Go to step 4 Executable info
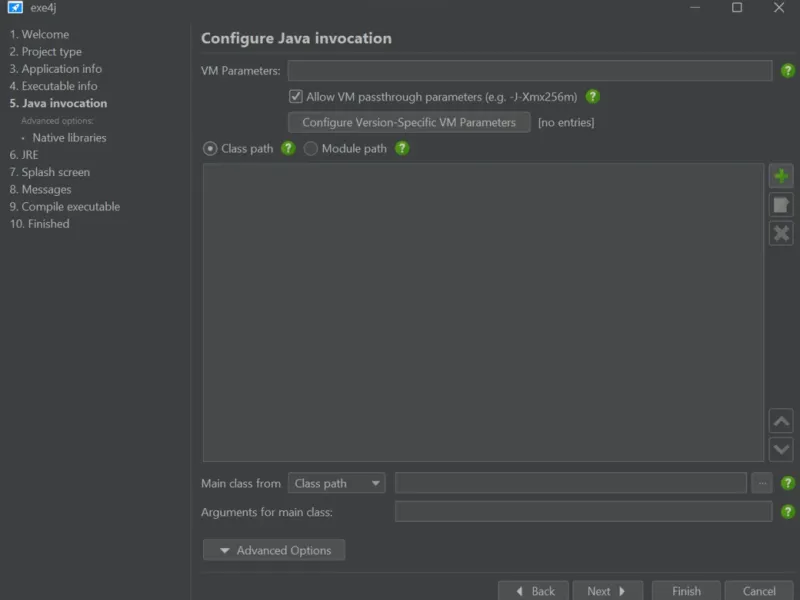This screenshot has height=600, width=800. click(54, 86)
